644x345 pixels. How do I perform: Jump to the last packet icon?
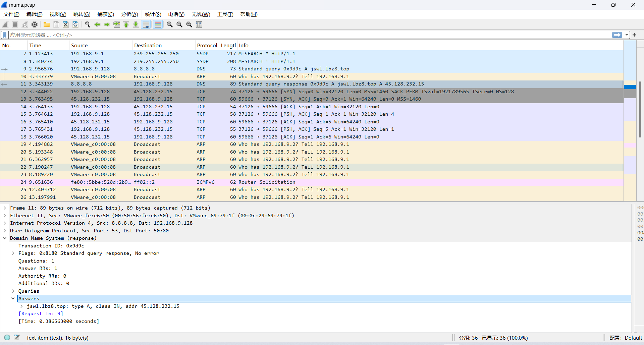tap(136, 24)
